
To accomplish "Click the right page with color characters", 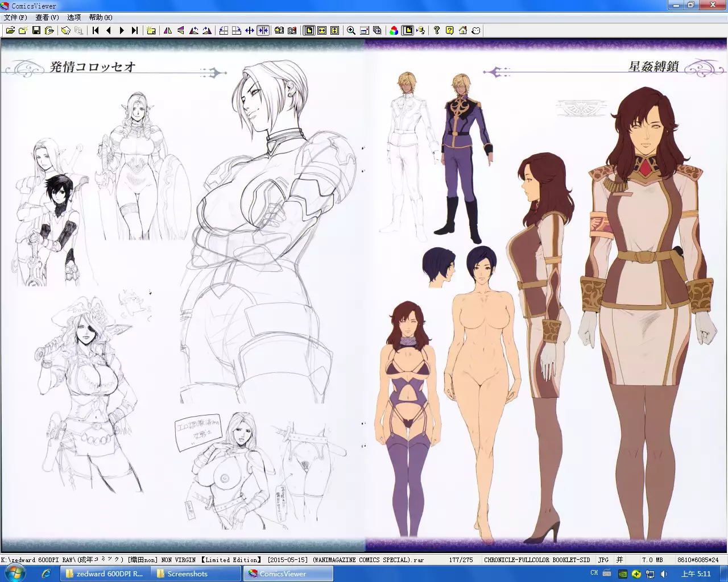I will [546, 296].
